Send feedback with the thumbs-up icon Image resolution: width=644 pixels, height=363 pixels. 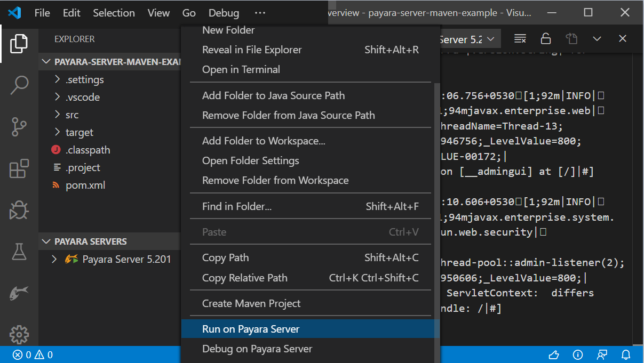[x=553, y=354]
